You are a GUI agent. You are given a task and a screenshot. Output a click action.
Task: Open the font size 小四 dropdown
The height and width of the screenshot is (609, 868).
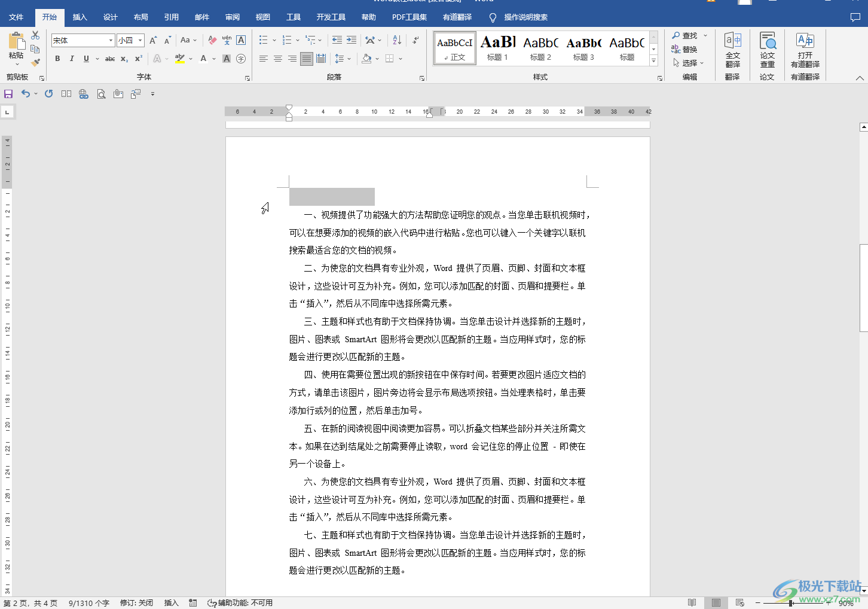pos(140,40)
